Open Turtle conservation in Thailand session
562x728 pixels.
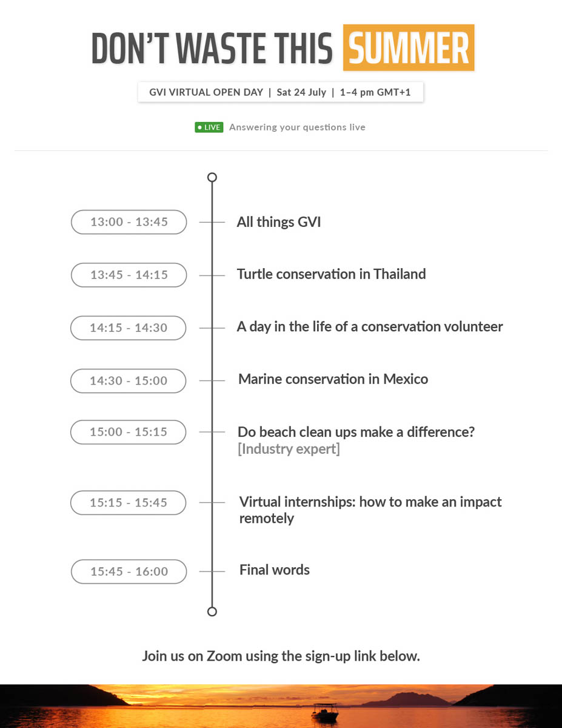click(x=331, y=274)
